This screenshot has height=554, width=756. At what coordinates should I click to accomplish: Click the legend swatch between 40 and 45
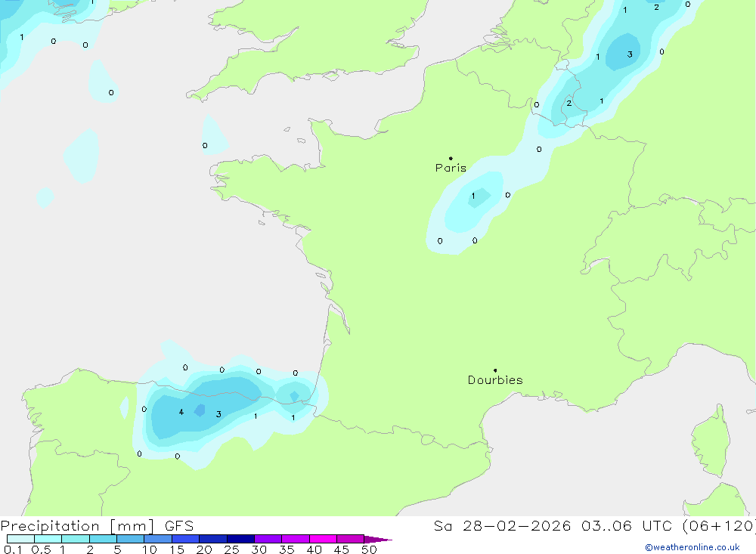[x=323, y=539]
